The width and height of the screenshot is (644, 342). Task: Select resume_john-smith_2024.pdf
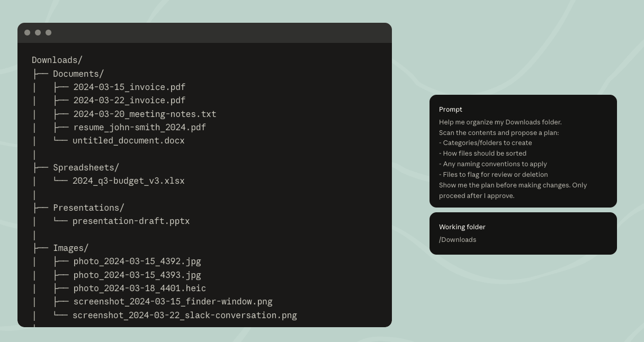[x=139, y=127]
